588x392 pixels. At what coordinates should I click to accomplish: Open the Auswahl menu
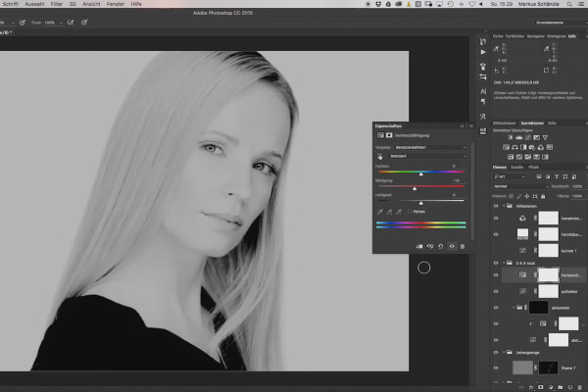(x=34, y=4)
